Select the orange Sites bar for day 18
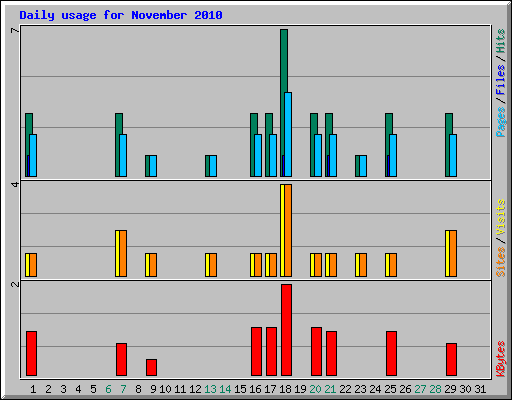512x400 pixels. coord(288,230)
